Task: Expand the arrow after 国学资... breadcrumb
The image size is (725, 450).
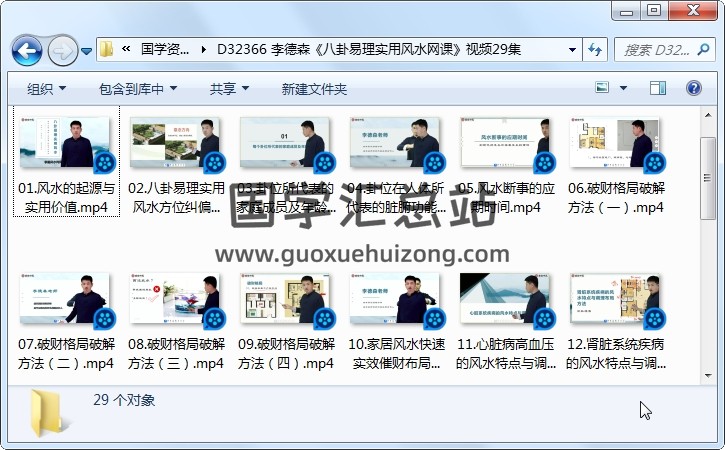Action: coord(203,49)
